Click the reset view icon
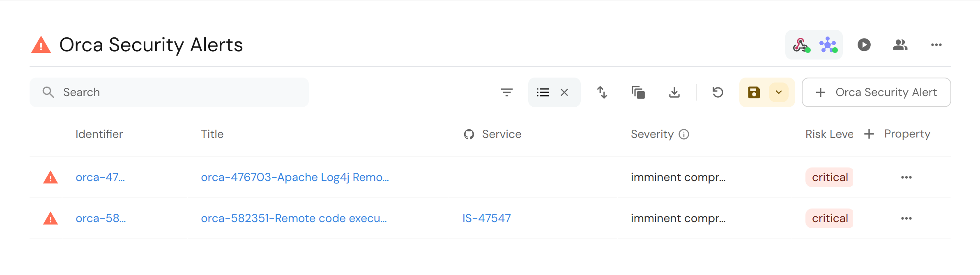The image size is (980, 275). tap(718, 92)
